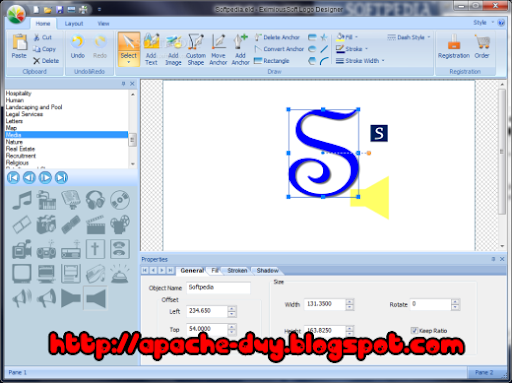Open the Registration button
The height and width of the screenshot is (383, 512).
(x=454, y=47)
